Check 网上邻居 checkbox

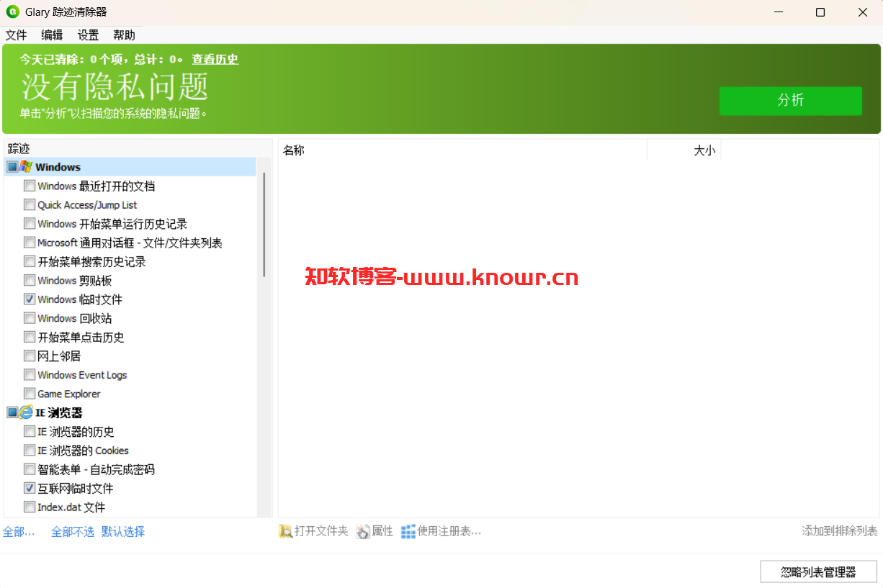[30, 356]
